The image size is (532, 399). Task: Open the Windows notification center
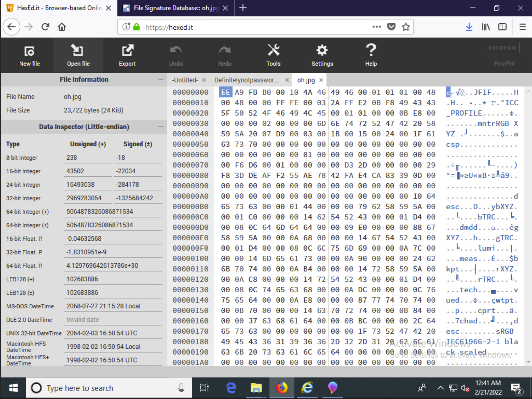517,388
